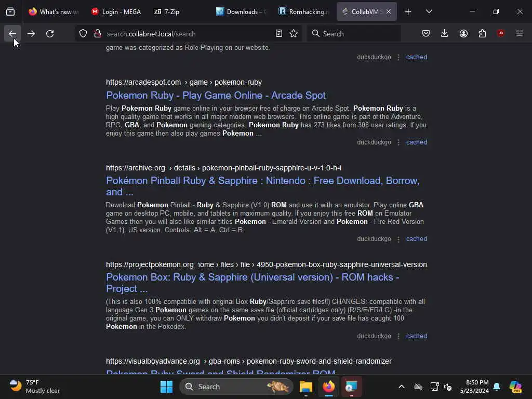Open Pocket save button
Viewport: 532px width, 399px height.
click(426, 34)
